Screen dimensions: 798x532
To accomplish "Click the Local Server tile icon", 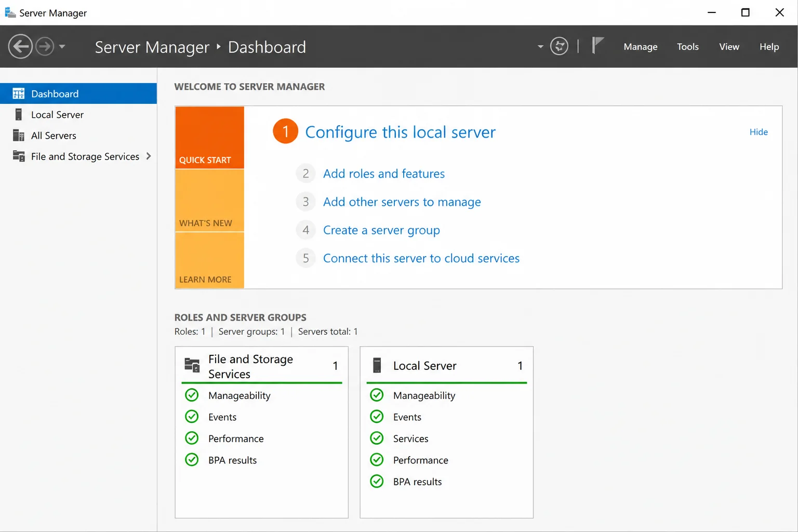I will [377, 365].
